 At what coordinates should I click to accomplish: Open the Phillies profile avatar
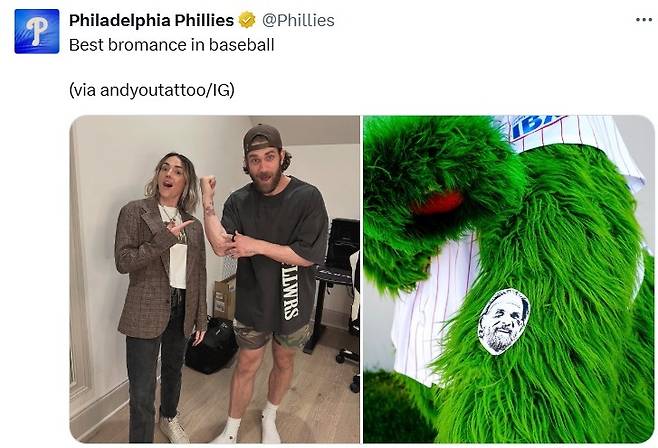point(37,31)
